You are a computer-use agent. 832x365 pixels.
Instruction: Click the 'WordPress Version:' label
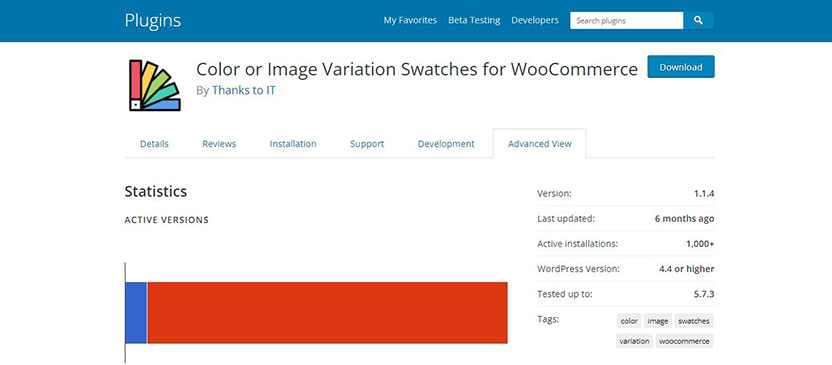pos(578,269)
